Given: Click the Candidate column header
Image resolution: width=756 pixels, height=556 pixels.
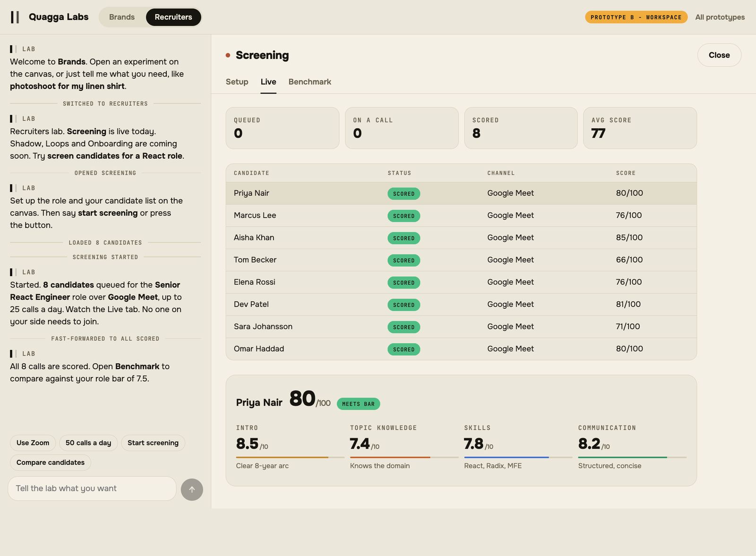Looking at the screenshot, I should (x=251, y=173).
